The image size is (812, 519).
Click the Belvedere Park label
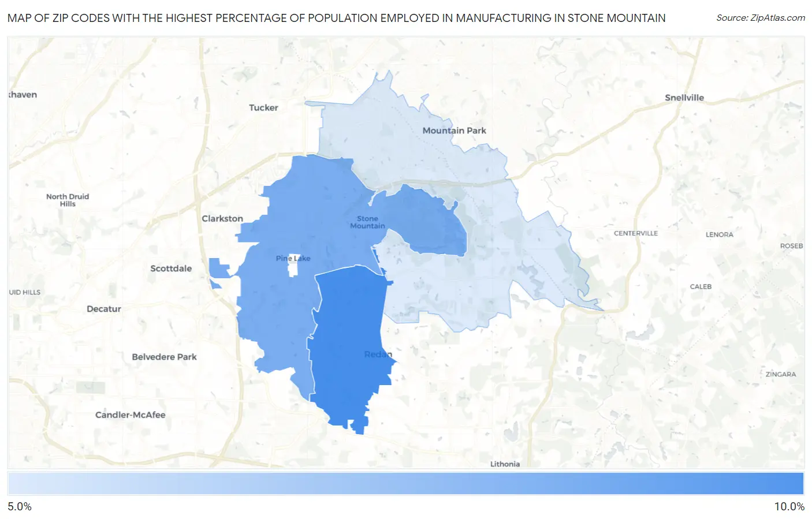click(164, 357)
